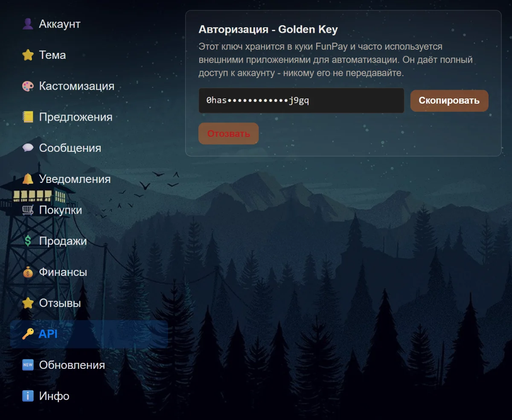Click the money bag icon beside Финансы

(28, 272)
